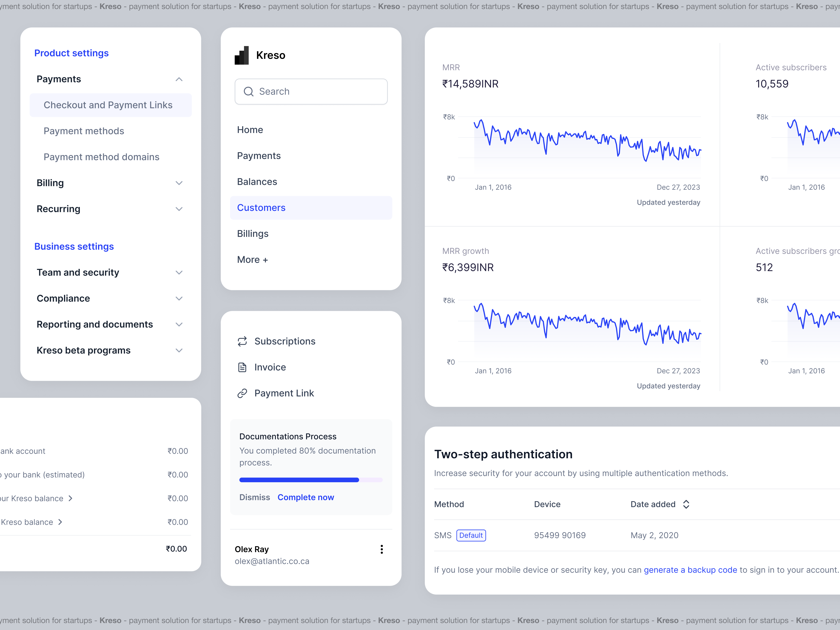Click the Complete now link
The height and width of the screenshot is (630, 840).
pos(306,497)
